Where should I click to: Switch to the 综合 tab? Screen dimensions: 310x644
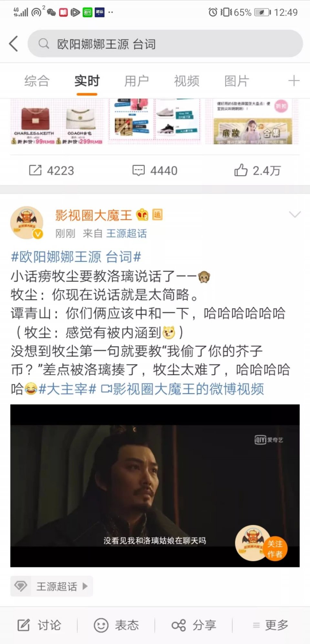(x=37, y=81)
